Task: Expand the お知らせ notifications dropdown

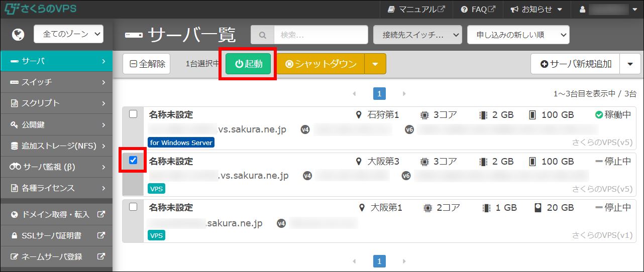Action: (536, 9)
